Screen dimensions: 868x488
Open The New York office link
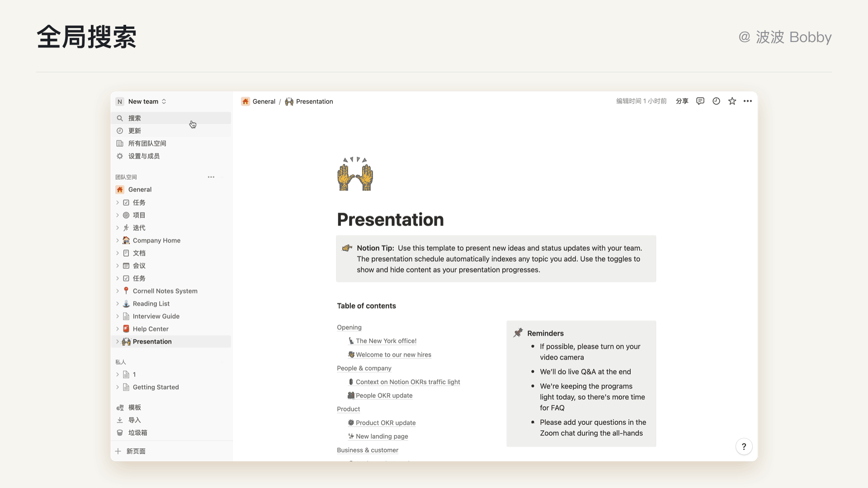pos(386,341)
